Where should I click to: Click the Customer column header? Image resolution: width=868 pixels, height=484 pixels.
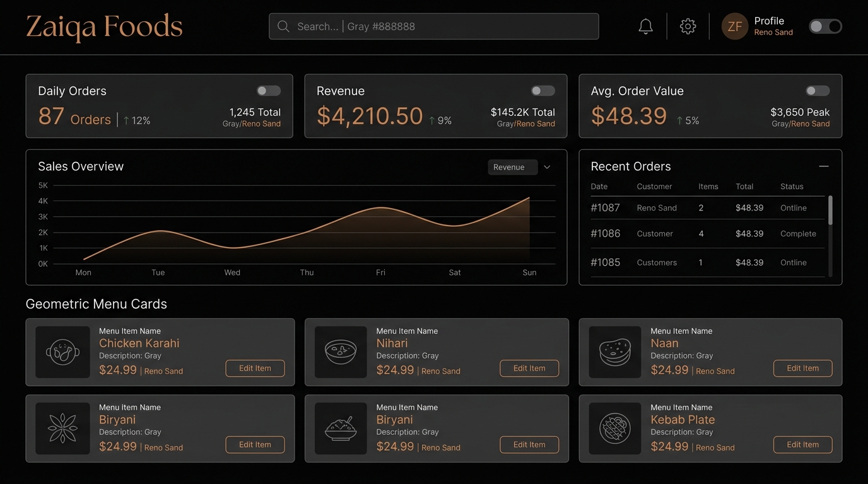tap(654, 187)
